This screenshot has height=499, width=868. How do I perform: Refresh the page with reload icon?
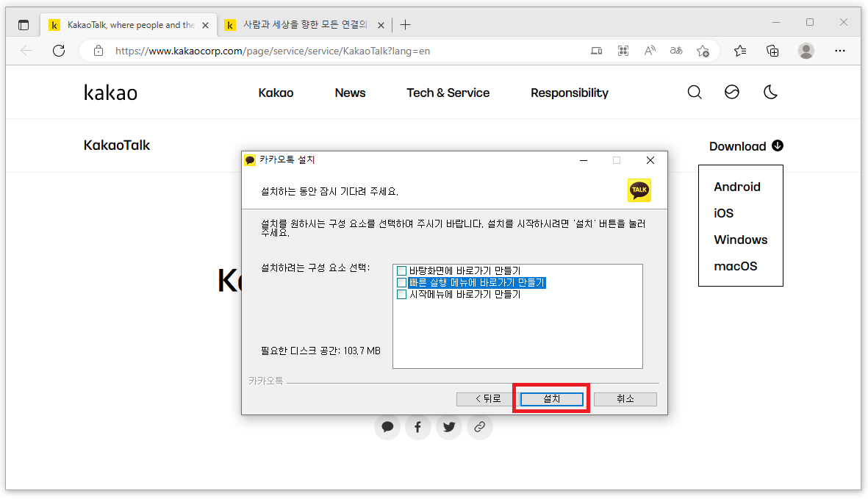59,51
